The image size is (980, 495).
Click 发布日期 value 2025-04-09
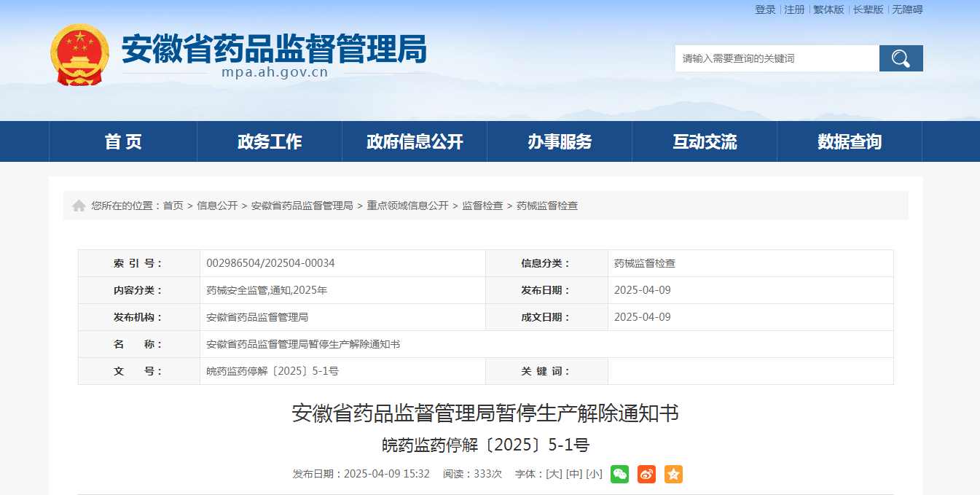coord(643,290)
